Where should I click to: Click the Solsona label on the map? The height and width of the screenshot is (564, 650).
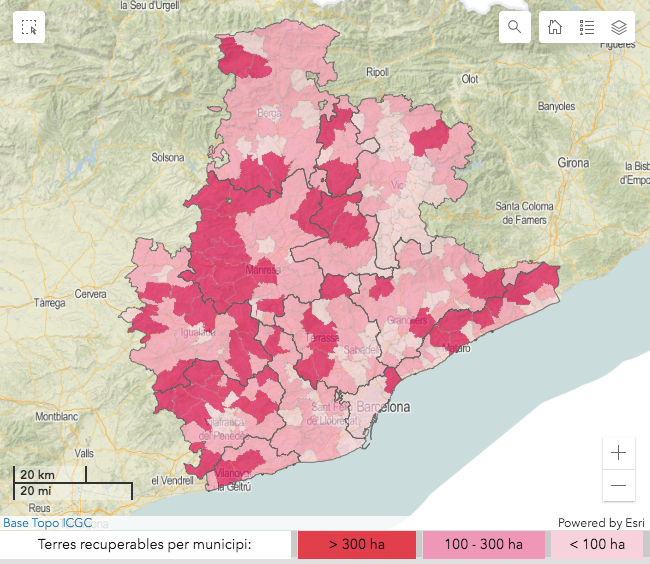coord(167,157)
